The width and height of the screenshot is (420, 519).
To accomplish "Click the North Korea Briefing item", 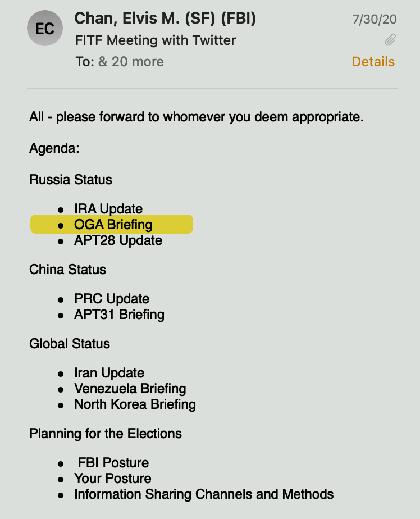I will pos(135,404).
